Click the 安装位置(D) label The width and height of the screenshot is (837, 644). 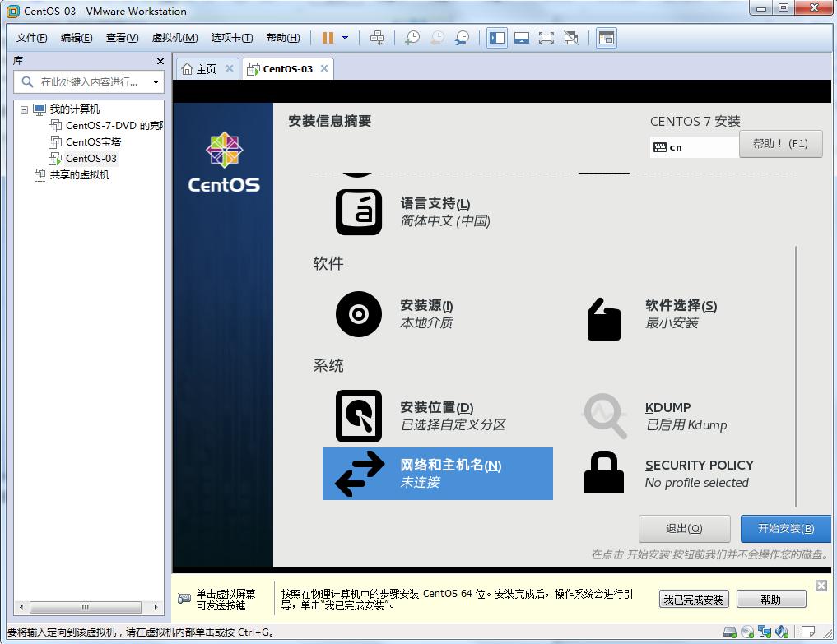(x=437, y=408)
